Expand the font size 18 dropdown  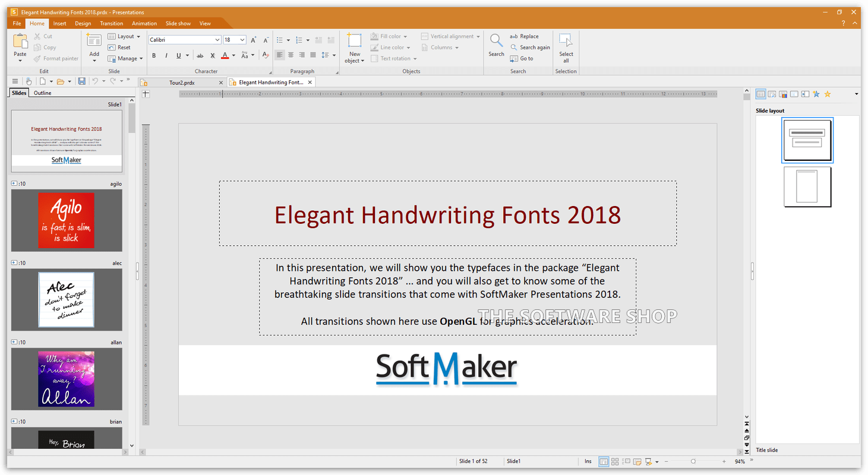point(242,40)
